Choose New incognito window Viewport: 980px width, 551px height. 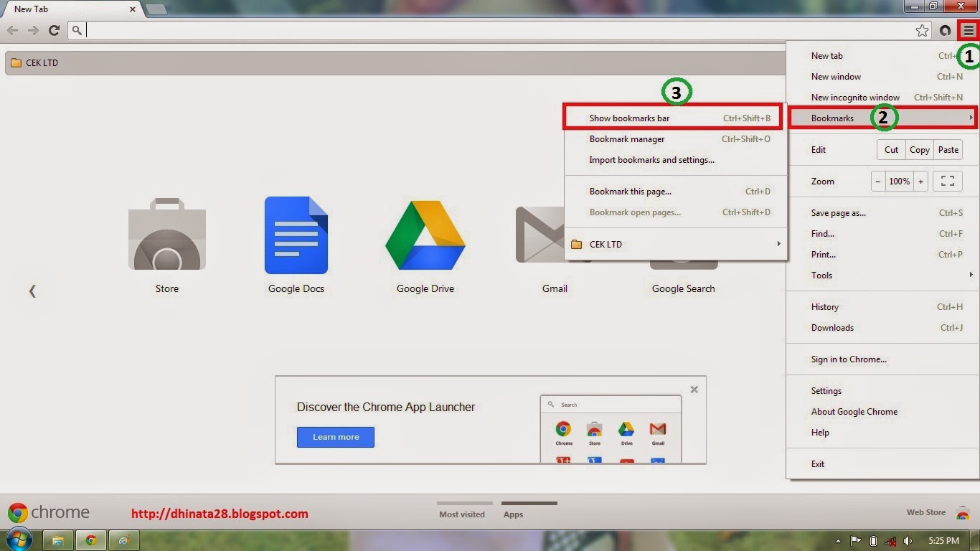883,97
